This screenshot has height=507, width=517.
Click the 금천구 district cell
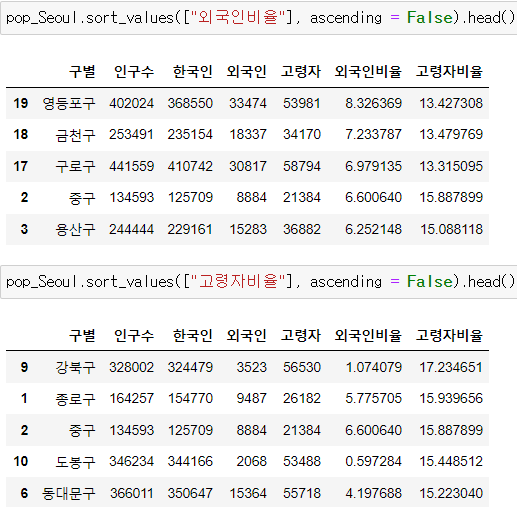pos(75,135)
